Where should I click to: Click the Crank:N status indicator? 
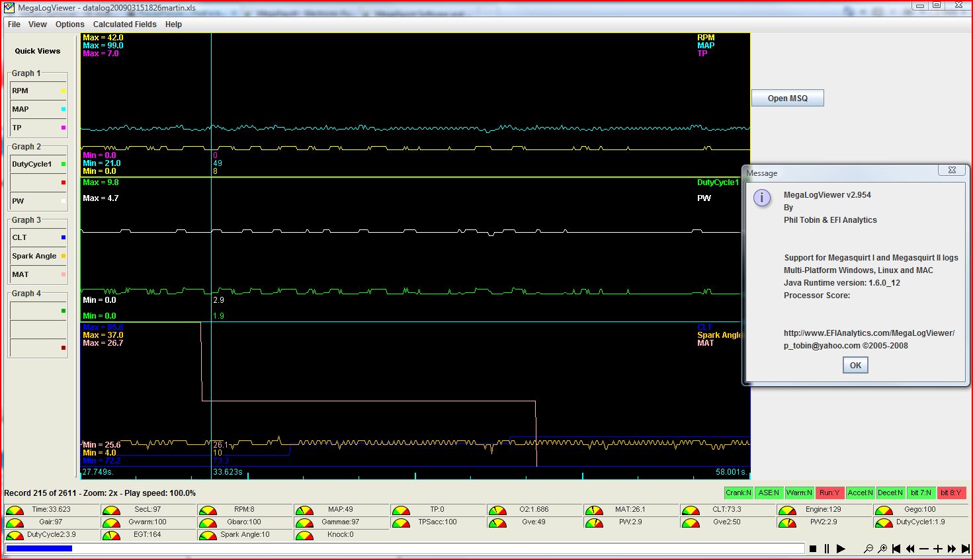(x=738, y=493)
